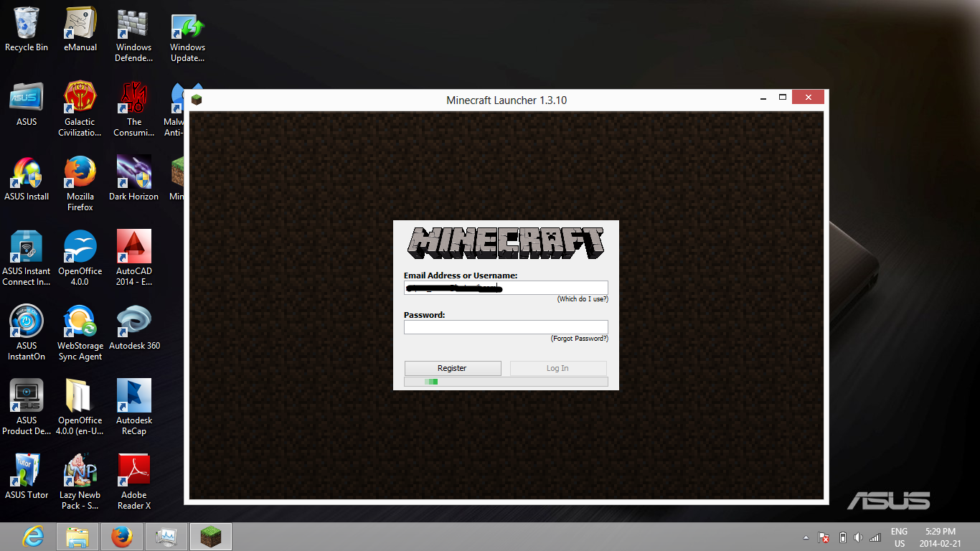Click the Log In button
This screenshot has height=551, width=980.
(558, 368)
